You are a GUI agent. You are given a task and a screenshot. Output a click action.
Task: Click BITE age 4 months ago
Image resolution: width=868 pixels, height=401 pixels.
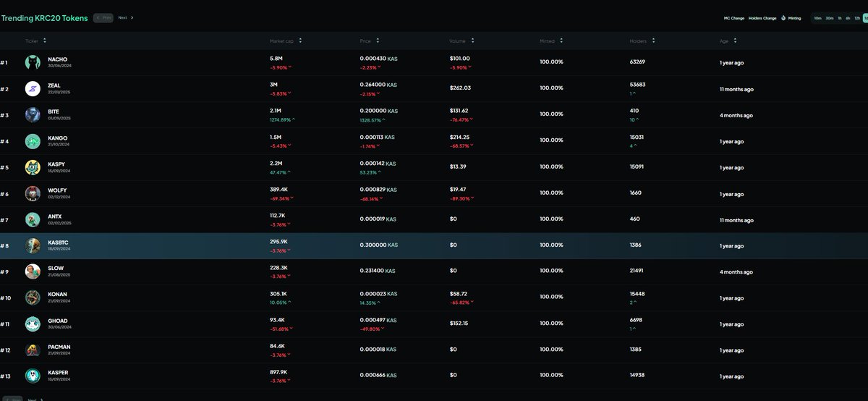pos(736,115)
